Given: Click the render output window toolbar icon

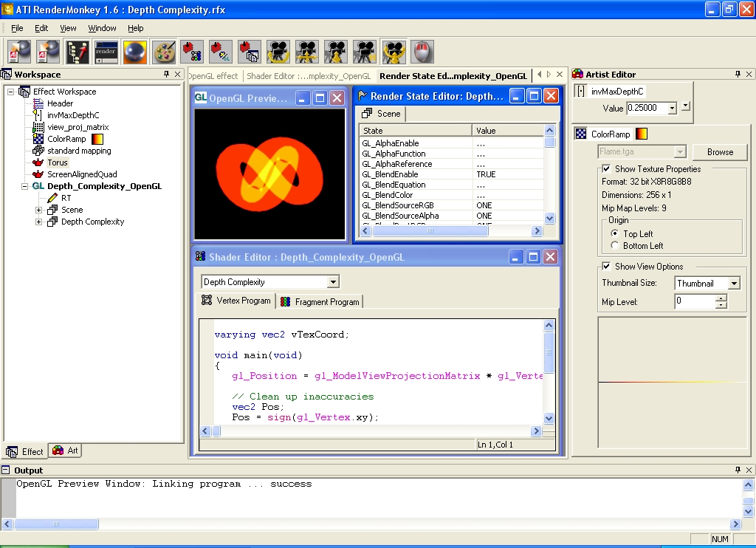Looking at the screenshot, I should pos(106,52).
